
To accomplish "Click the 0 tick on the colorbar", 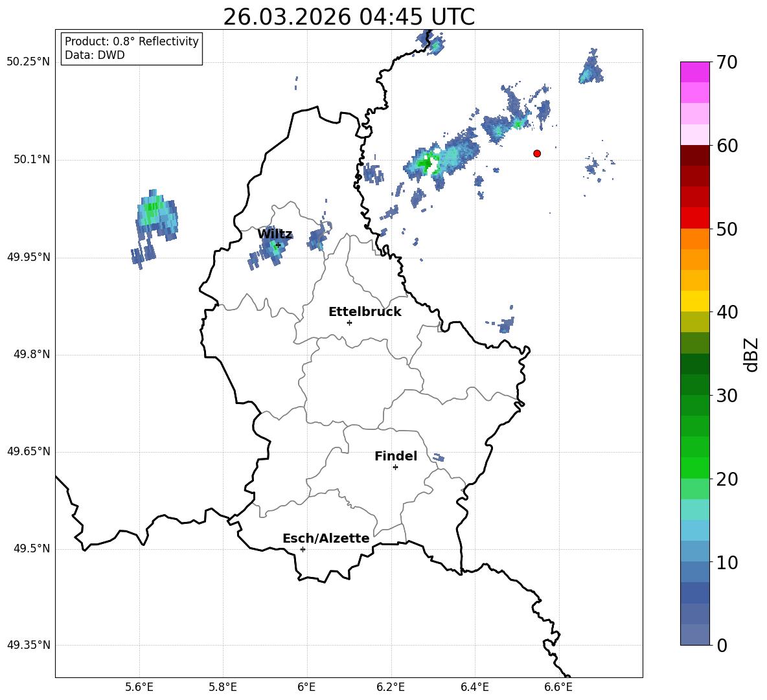I will (x=722, y=646).
